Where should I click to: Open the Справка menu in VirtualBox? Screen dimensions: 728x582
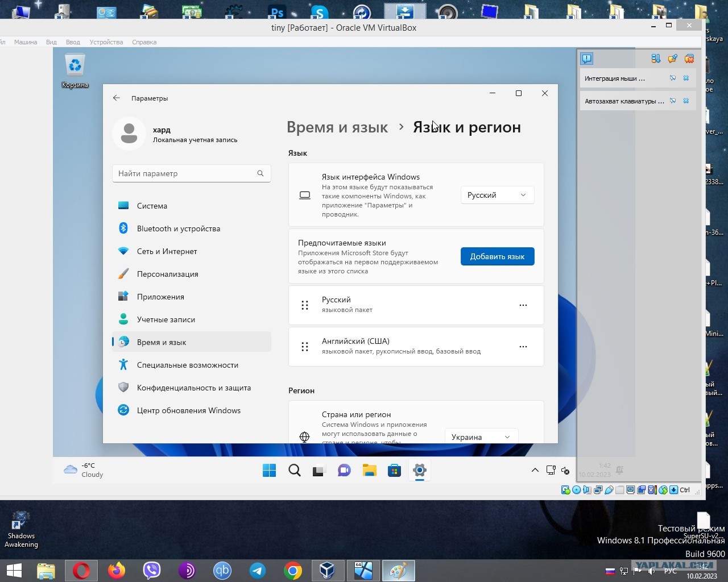(144, 42)
